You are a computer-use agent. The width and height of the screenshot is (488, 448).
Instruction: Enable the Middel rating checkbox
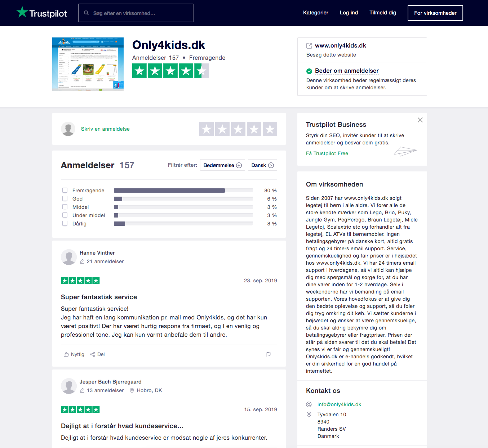tap(65, 207)
